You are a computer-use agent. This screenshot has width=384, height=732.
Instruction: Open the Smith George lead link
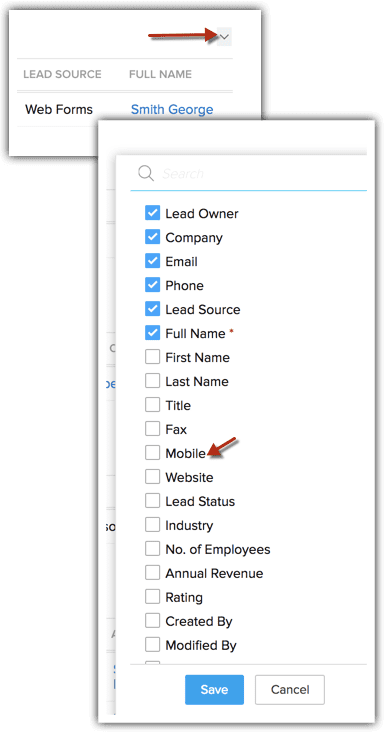(172, 109)
